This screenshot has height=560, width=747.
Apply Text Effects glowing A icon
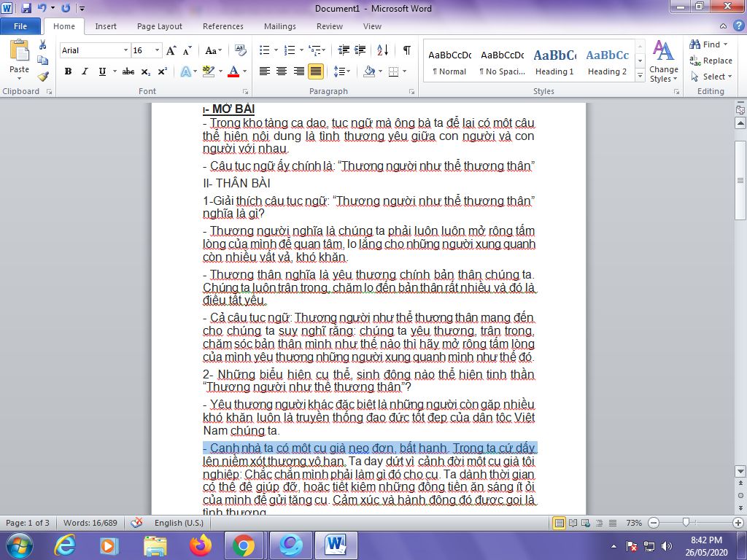coord(186,71)
